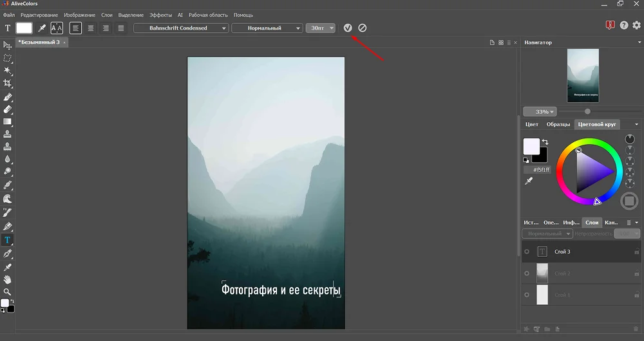This screenshot has height=341, width=644.
Task: Open the Ист... history tab
Action: coord(531,223)
